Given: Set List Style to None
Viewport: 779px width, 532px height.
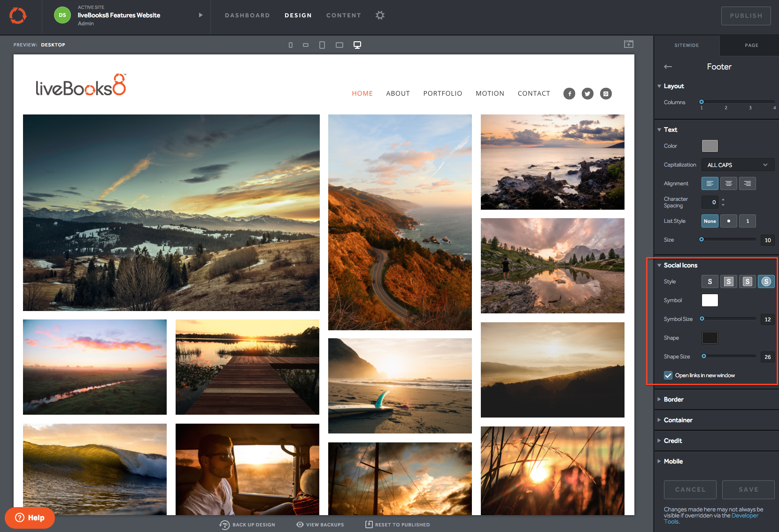Looking at the screenshot, I should coord(710,221).
